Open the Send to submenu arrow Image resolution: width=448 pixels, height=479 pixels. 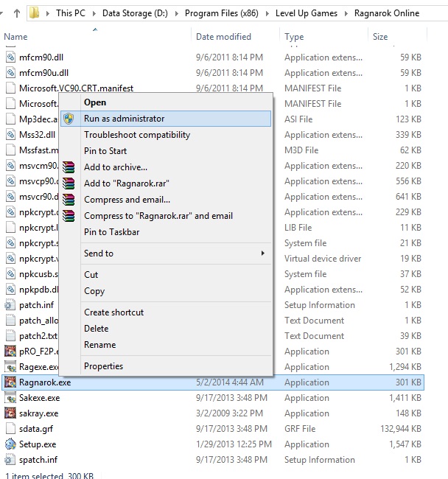coord(262,254)
